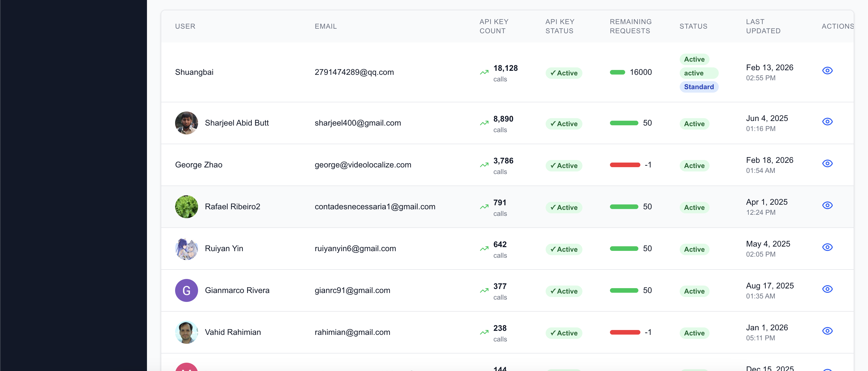View Rafael Ribeiro2 via eye icon
The image size is (868, 371).
(x=827, y=205)
